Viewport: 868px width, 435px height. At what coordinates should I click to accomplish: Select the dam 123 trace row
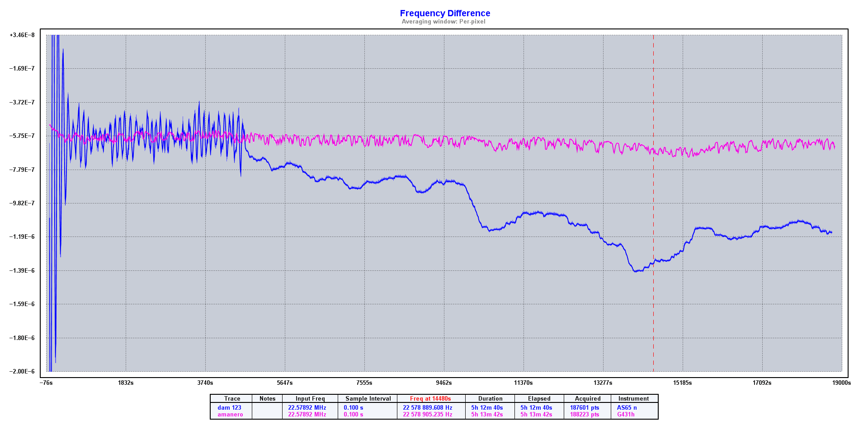pyautogui.click(x=434, y=407)
